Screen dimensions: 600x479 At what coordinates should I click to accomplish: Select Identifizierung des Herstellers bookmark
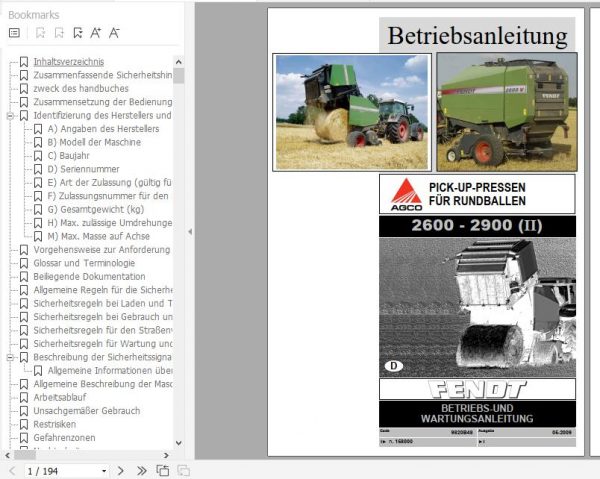[102, 115]
